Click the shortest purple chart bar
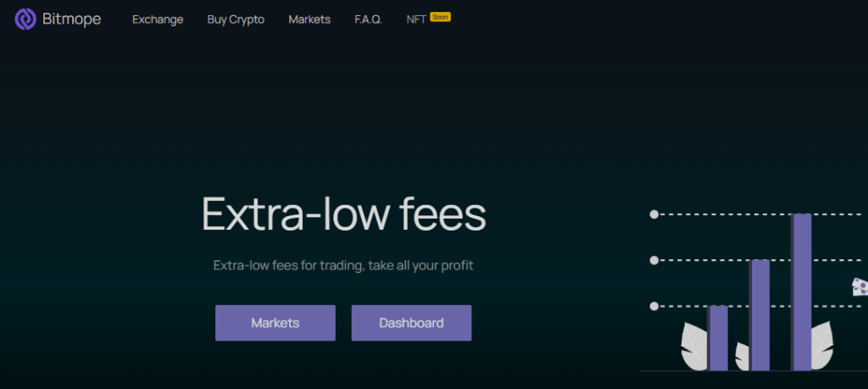This screenshot has height=389, width=868. click(x=718, y=337)
